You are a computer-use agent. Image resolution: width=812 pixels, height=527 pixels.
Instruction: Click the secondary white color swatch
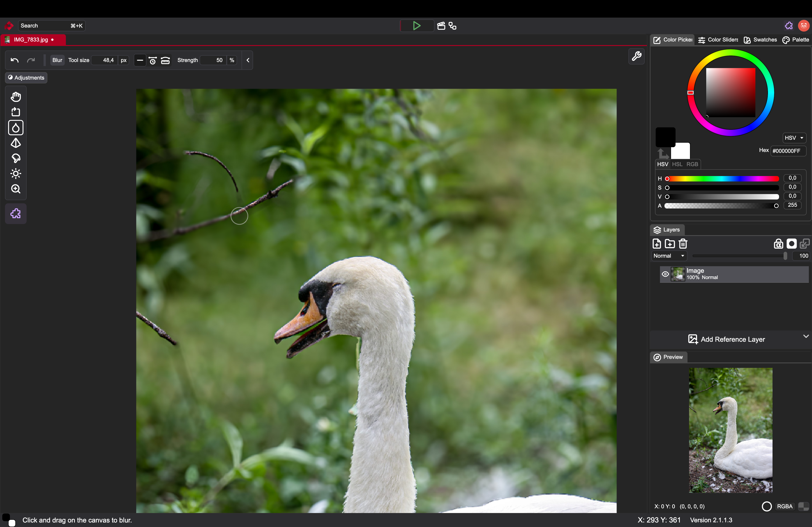click(681, 151)
